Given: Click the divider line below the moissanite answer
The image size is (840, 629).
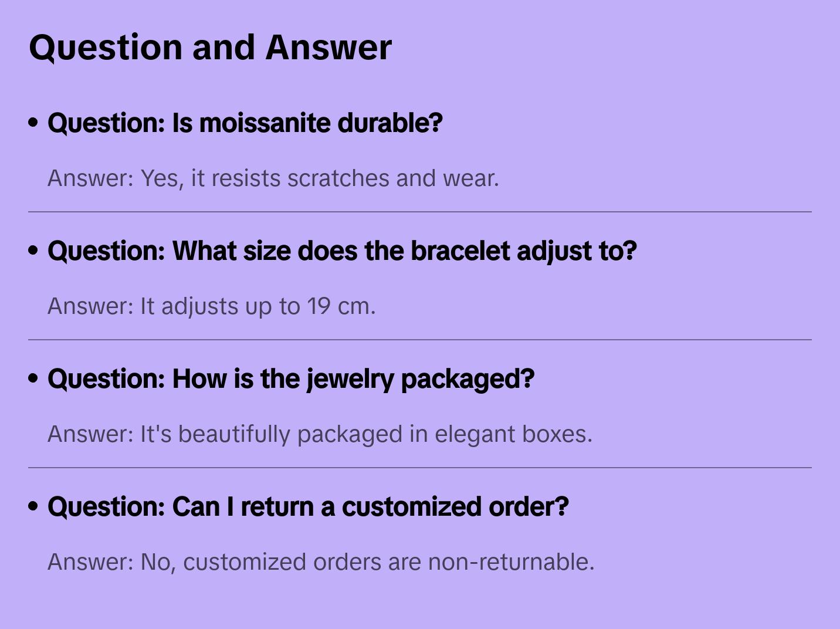Looking at the screenshot, I should tap(420, 212).
